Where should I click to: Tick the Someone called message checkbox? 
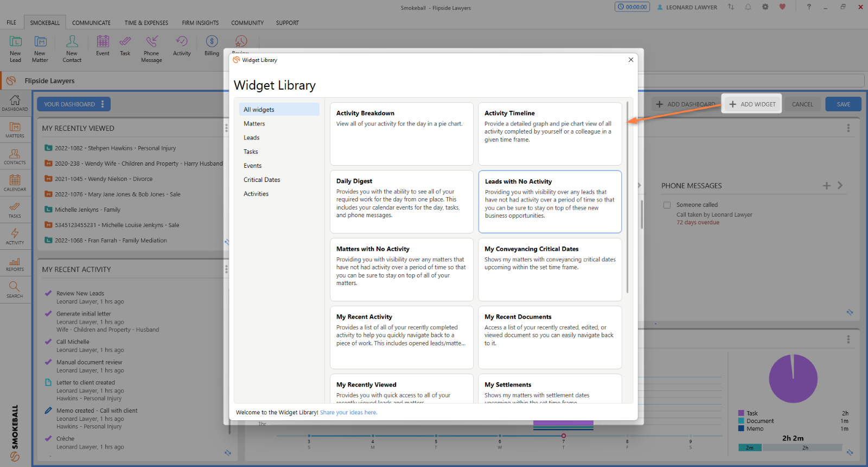click(667, 205)
